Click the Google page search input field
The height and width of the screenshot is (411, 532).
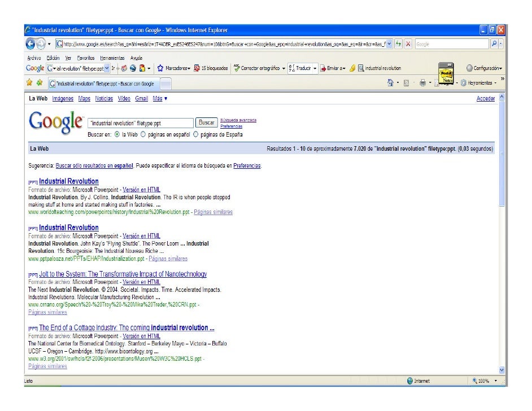141,123
